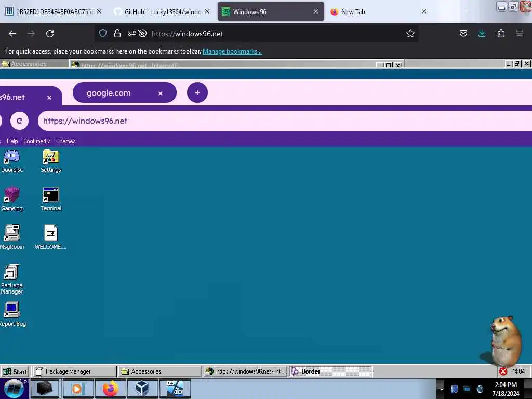The width and height of the screenshot is (532, 399).
Task: Launch Package Manager from the desktop
Action: click(11, 279)
